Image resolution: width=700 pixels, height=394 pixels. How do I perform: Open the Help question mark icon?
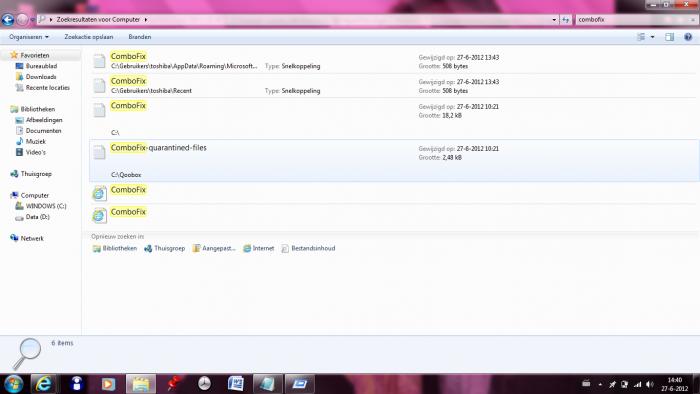[x=688, y=37]
